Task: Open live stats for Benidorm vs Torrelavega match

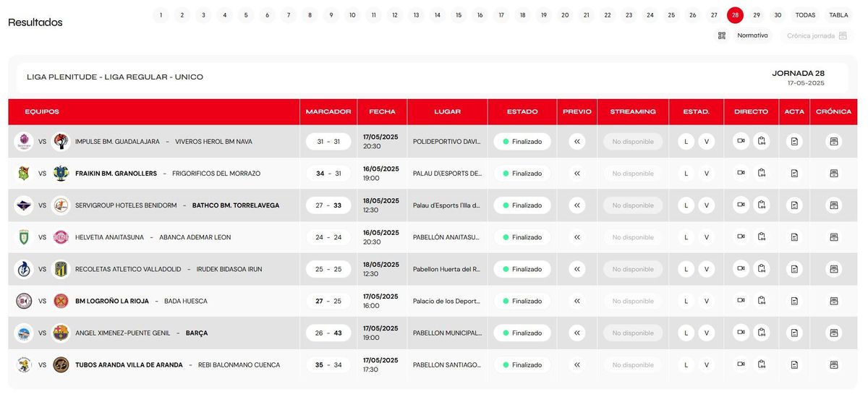Action: 762,205
